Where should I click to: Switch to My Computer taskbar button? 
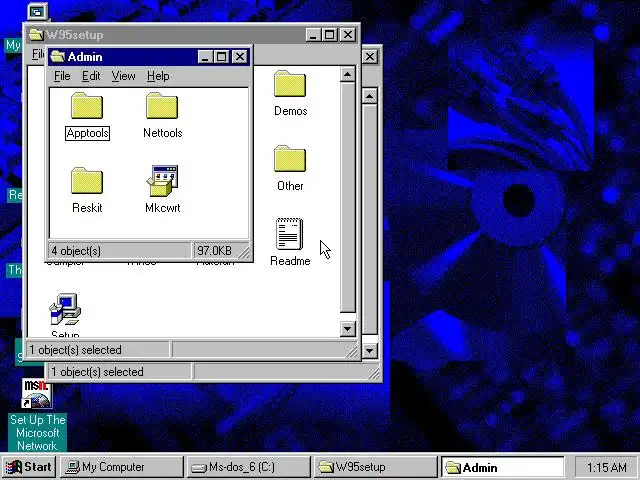(x=122, y=467)
